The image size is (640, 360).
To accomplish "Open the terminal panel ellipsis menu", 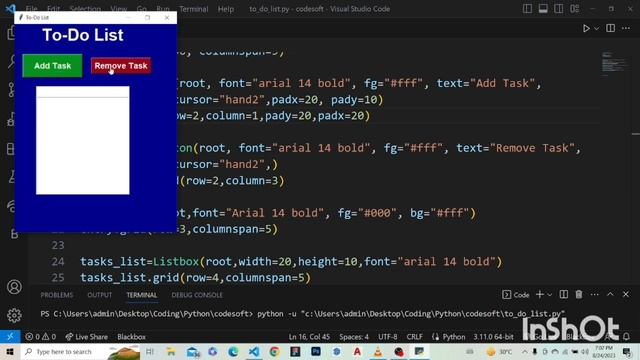I will click(594, 294).
